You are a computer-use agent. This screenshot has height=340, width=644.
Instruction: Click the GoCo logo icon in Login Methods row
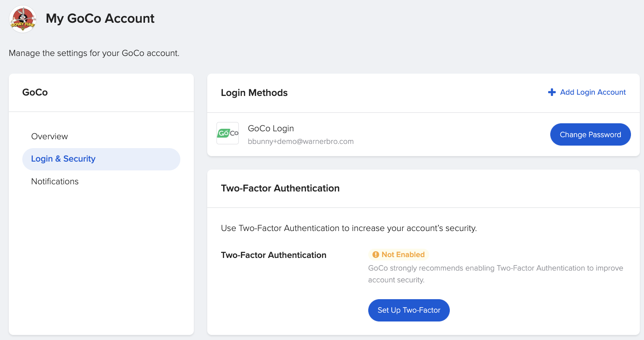227,133
